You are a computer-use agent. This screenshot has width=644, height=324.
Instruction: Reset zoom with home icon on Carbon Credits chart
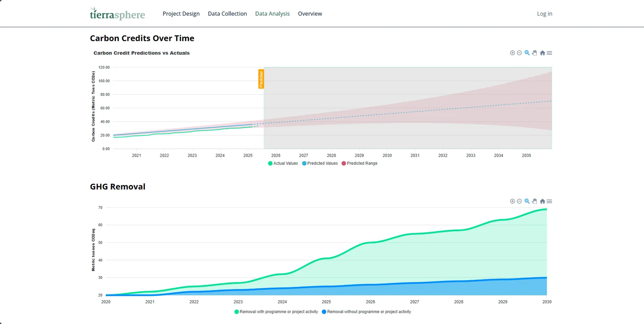tap(542, 53)
